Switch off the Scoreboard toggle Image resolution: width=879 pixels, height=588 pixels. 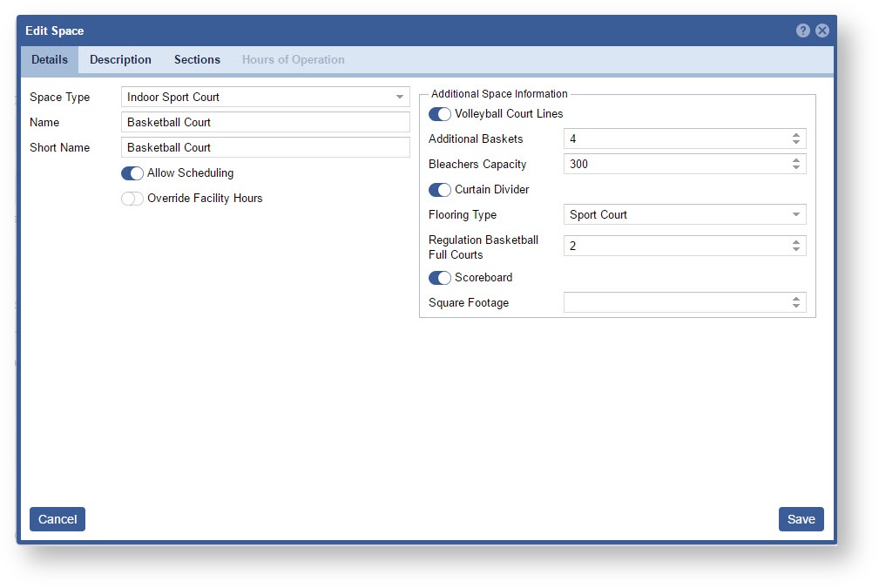point(440,278)
